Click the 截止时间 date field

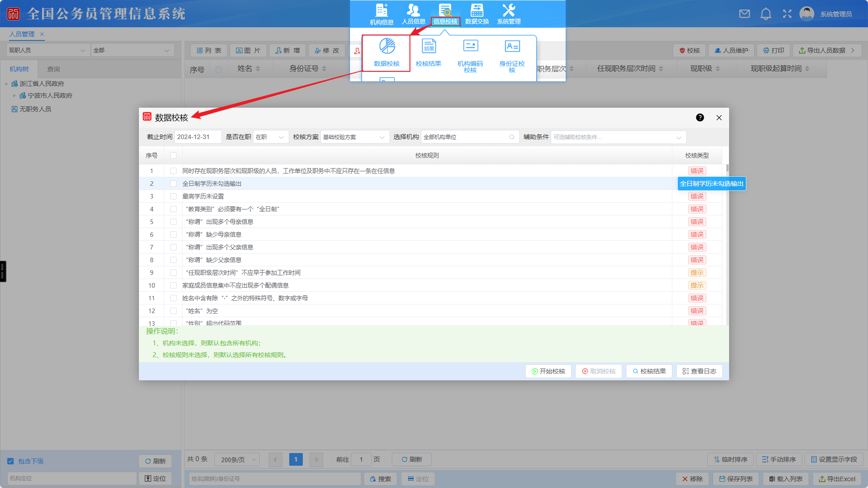click(198, 137)
